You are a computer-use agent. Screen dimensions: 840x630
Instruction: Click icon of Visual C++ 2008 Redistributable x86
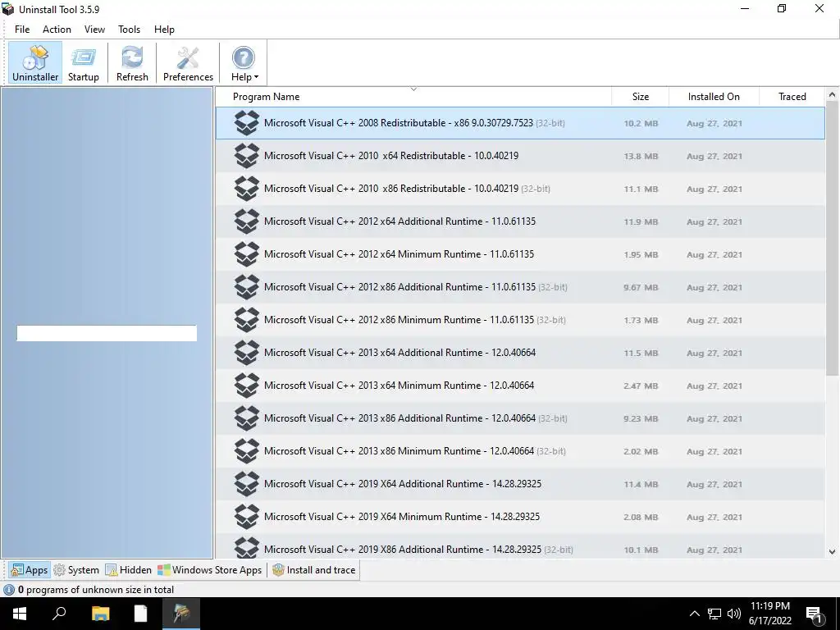(x=247, y=123)
